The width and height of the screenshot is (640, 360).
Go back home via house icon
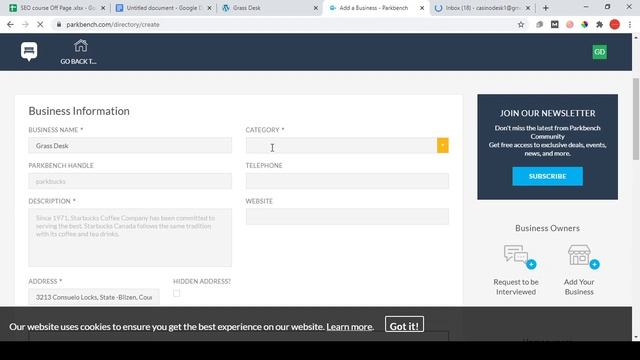[80, 46]
